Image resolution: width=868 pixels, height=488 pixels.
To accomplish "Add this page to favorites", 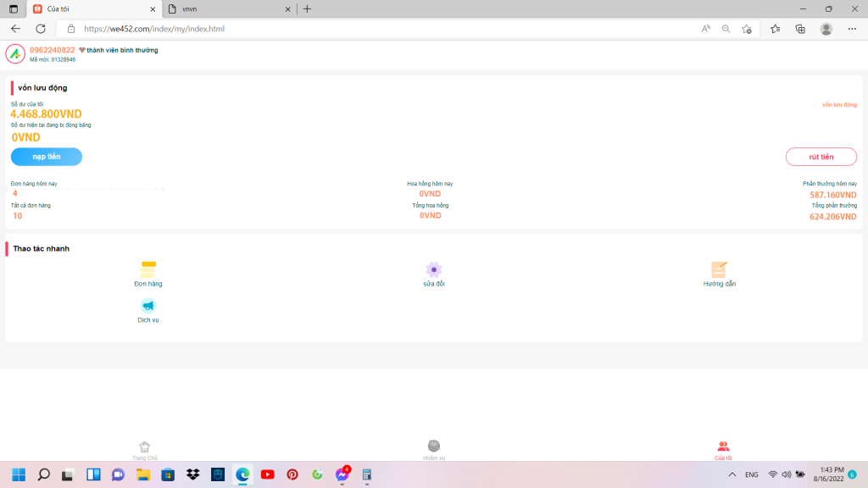I will point(746,29).
